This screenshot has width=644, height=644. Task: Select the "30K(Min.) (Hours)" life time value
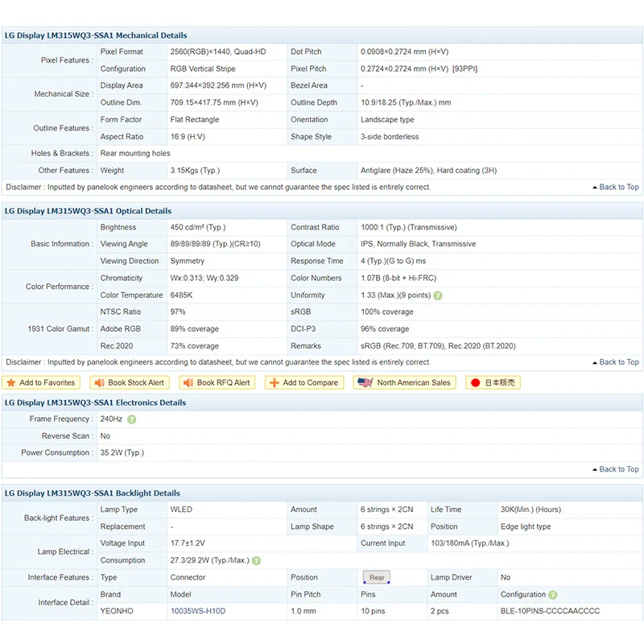point(530,510)
